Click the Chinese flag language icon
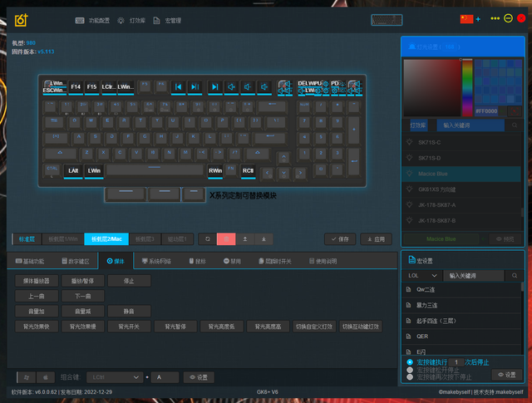 click(x=466, y=18)
